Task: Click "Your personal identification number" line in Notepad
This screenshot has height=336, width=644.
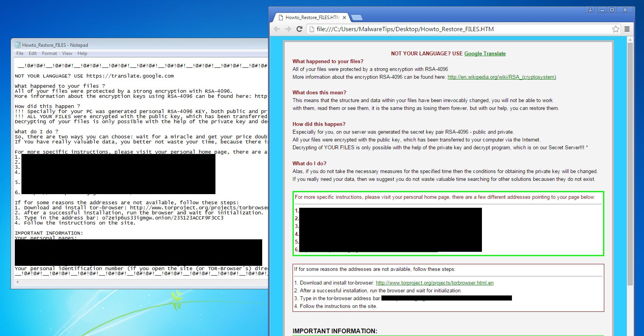Action: click(141, 269)
